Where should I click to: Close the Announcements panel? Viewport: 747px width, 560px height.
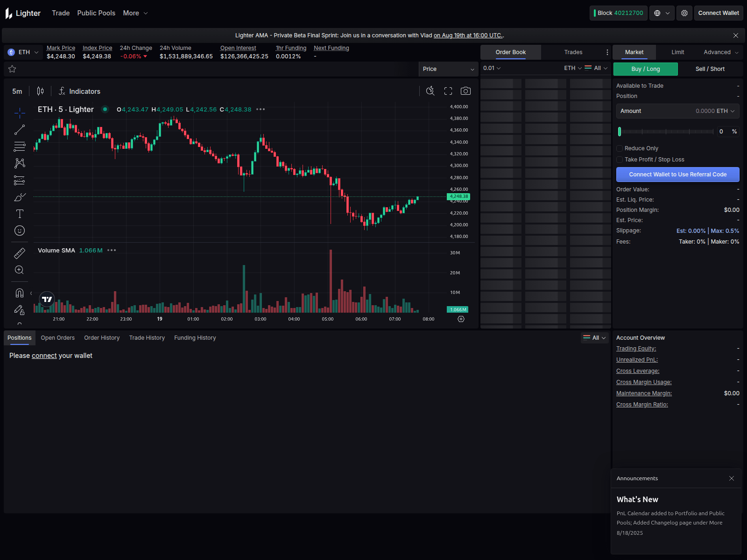click(x=732, y=478)
